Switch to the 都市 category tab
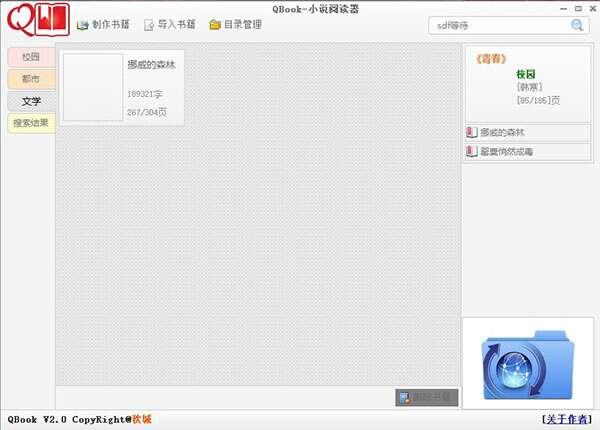Image resolution: width=600 pixels, height=430 pixels. [x=31, y=79]
